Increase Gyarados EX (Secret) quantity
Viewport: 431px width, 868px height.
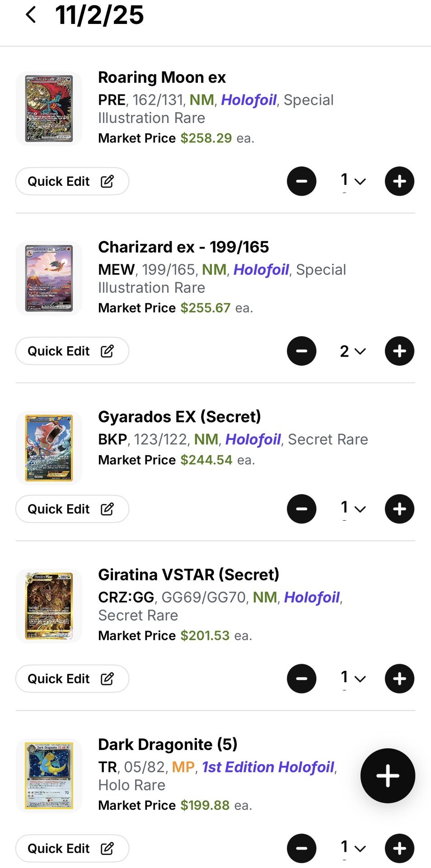click(x=399, y=509)
